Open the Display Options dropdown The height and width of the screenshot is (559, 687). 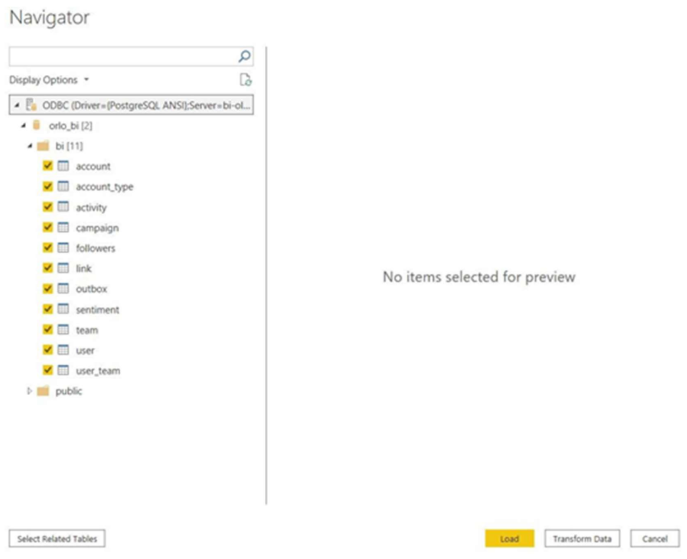point(49,80)
